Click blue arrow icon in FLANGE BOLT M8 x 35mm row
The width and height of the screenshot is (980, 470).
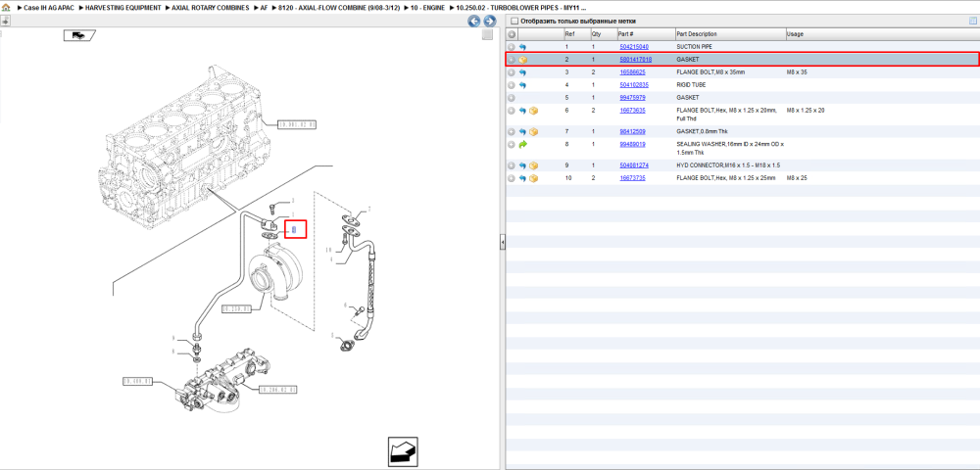522,72
